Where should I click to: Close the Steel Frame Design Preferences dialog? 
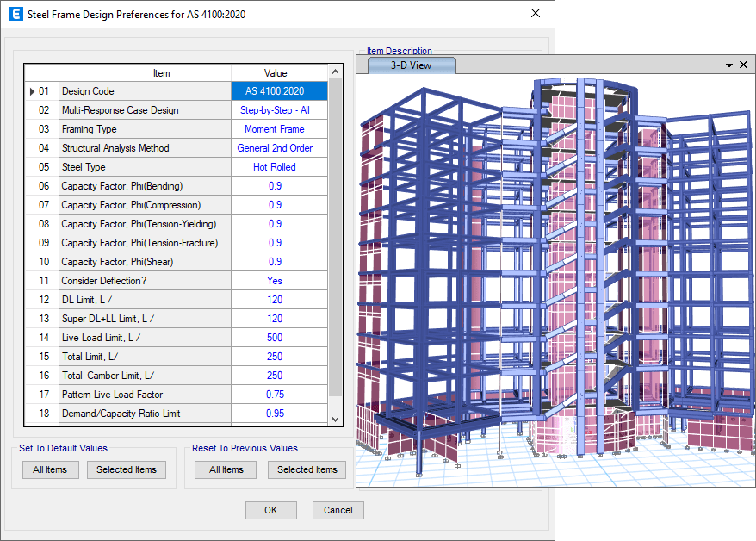(536, 13)
